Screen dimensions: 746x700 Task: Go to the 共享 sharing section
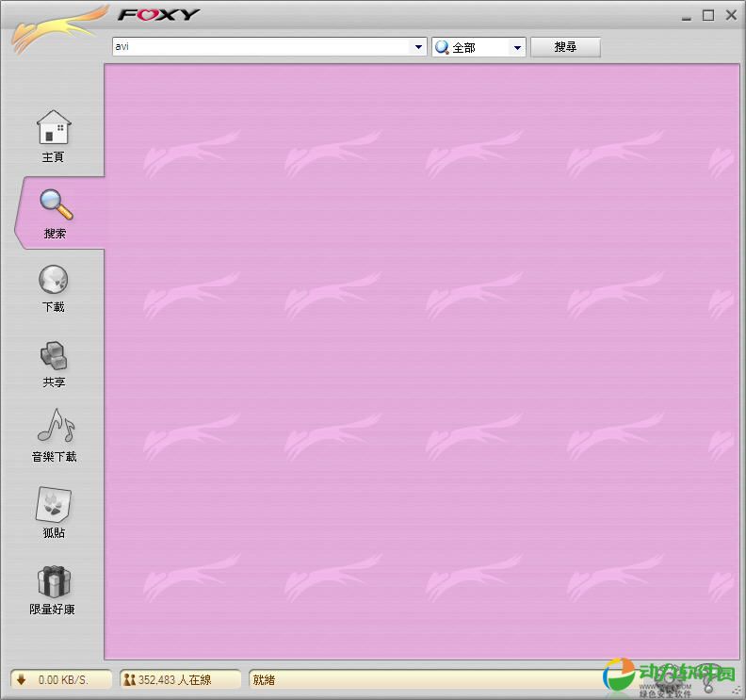[x=54, y=356]
